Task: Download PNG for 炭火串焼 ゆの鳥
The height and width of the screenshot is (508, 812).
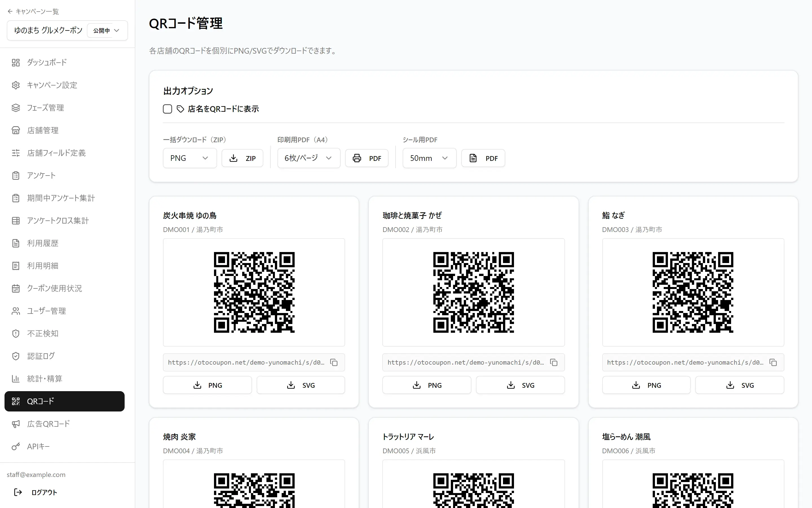Action: (x=207, y=385)
